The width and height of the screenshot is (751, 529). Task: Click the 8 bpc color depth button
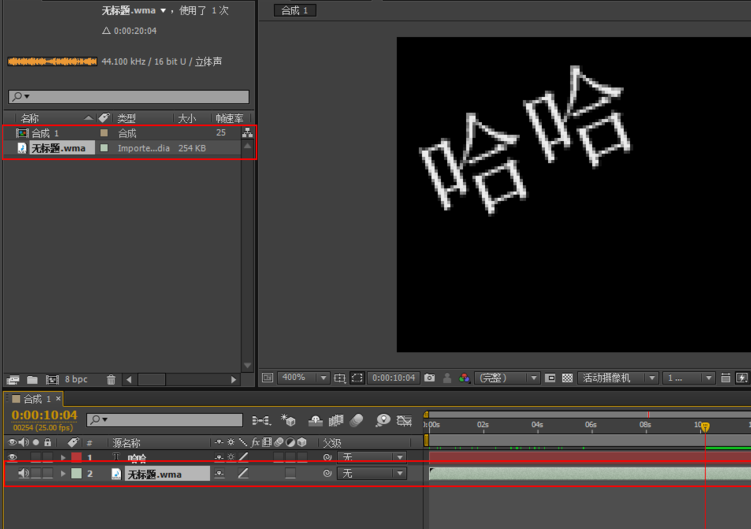coord(77,380)
